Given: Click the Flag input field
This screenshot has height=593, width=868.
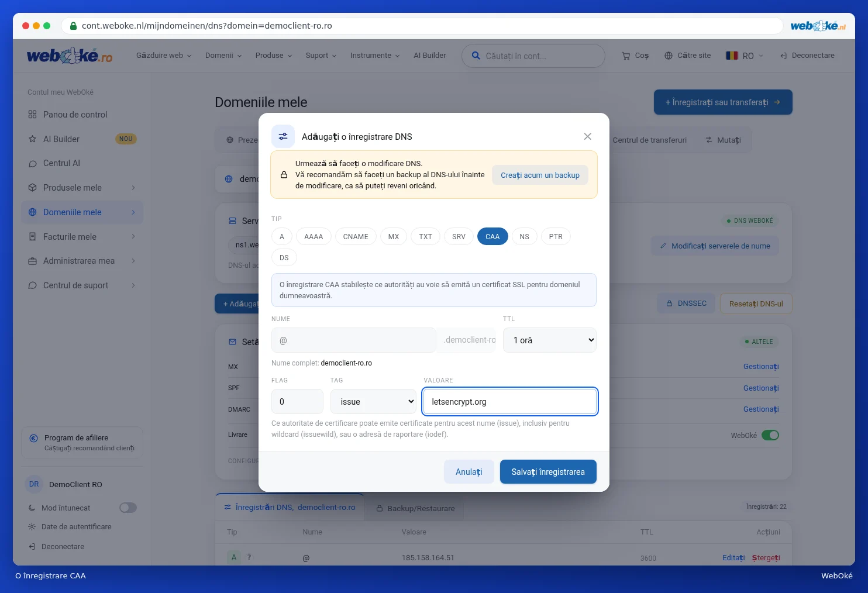Looking at the screenshot, I should pyautogui.click(x=297, y=402).
